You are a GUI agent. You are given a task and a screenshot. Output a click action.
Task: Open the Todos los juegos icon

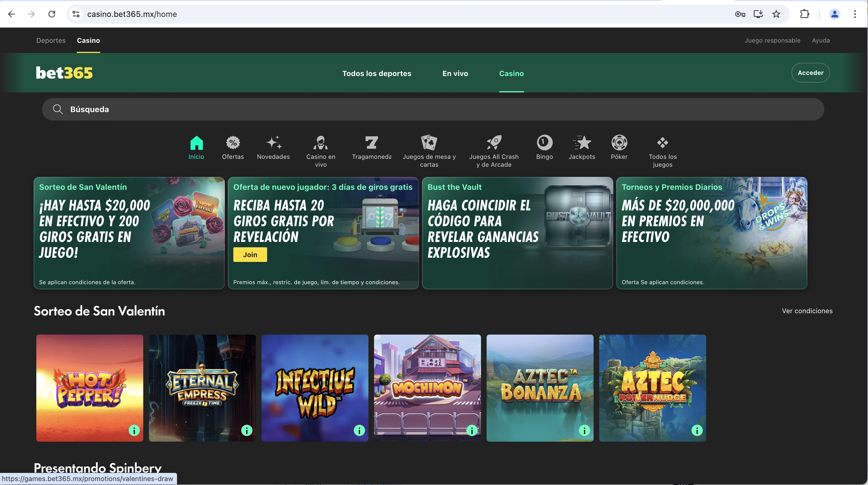point(662,143)
